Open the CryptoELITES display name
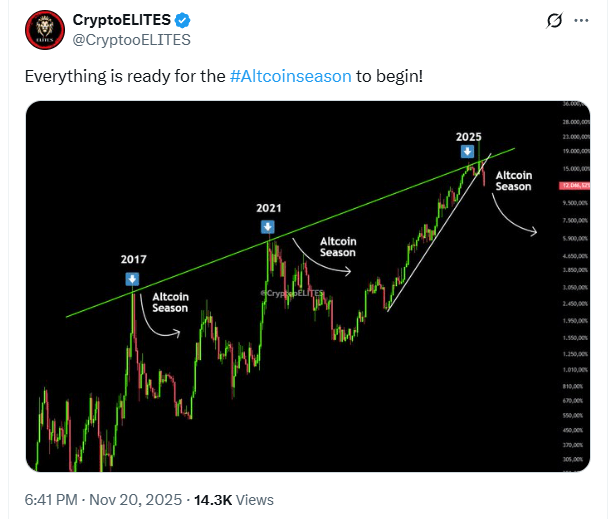 (x=119, y=20)
